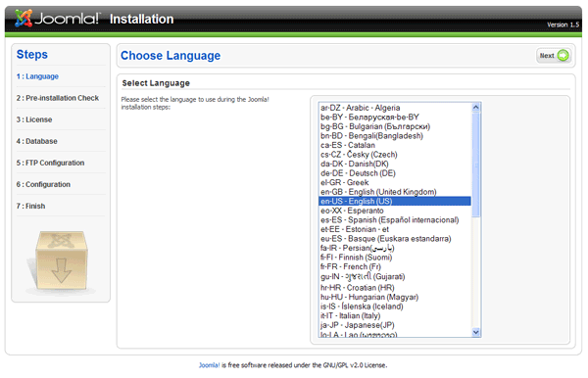This screenshot has height=378, width=588.
Task: Choose hr-HR - Croatian (HR)
Action: 395,288
